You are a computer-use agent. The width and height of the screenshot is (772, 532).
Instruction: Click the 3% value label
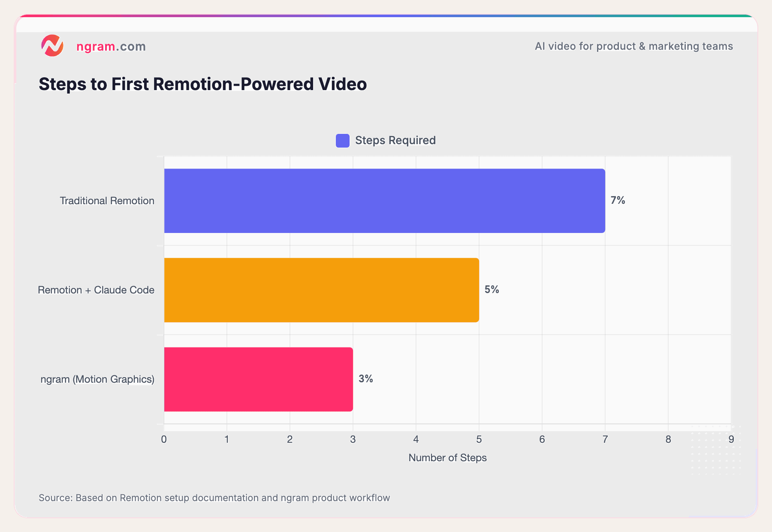pos(366,379)
